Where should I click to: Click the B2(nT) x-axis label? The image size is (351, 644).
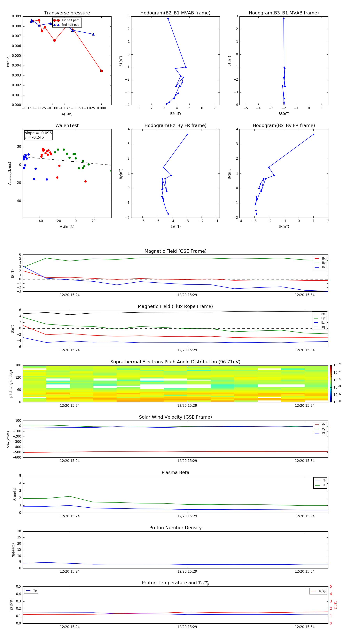click(175, 114)
